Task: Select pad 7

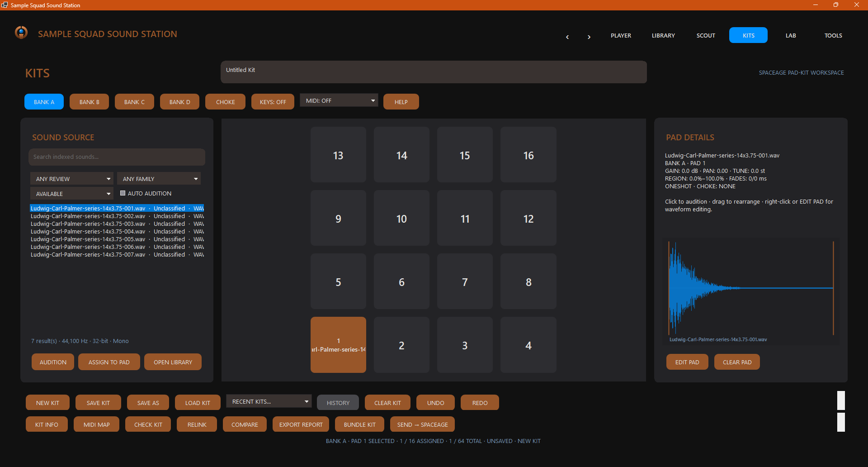Action: (465, 281)
